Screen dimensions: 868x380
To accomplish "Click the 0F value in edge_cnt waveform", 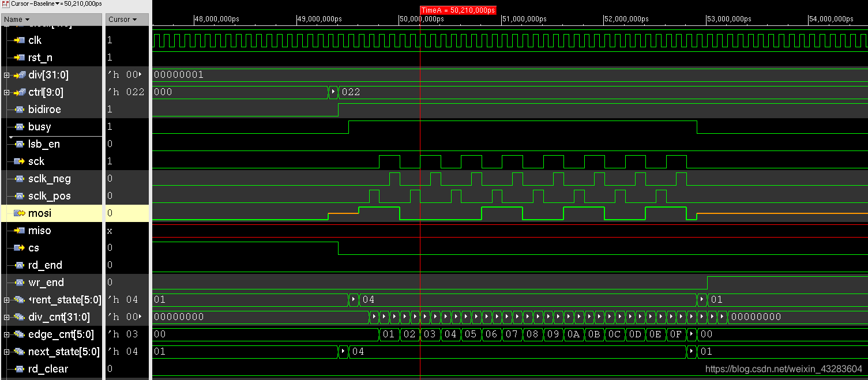I will pos(675,334).
